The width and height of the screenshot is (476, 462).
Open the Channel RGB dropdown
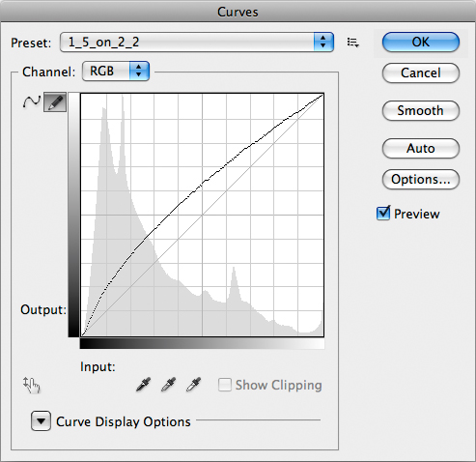click(x=116, y=72)
